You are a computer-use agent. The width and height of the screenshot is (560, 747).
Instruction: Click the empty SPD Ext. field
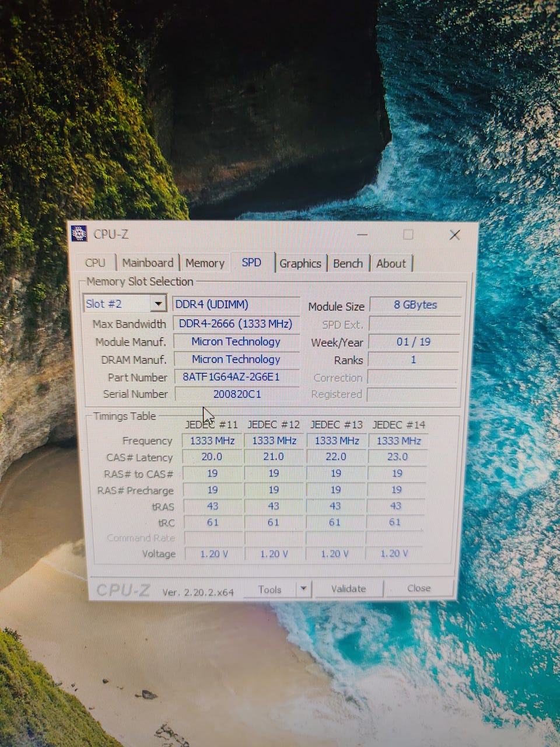[x=414, y=324]
